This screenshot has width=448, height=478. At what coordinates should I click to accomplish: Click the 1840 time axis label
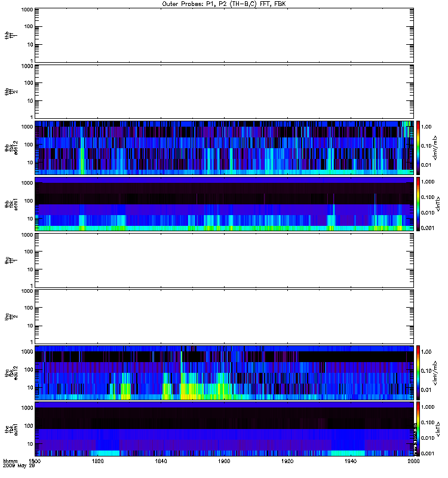[x=161, y=461]
